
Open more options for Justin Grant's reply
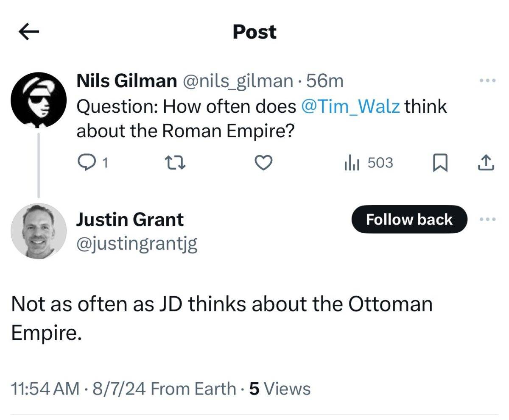pos(487,219)
